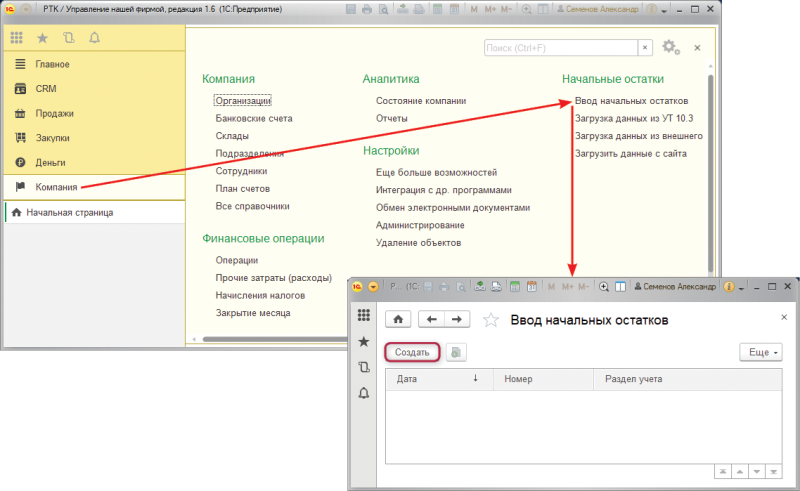Open Интеграция с др. программами

point(444,190)
